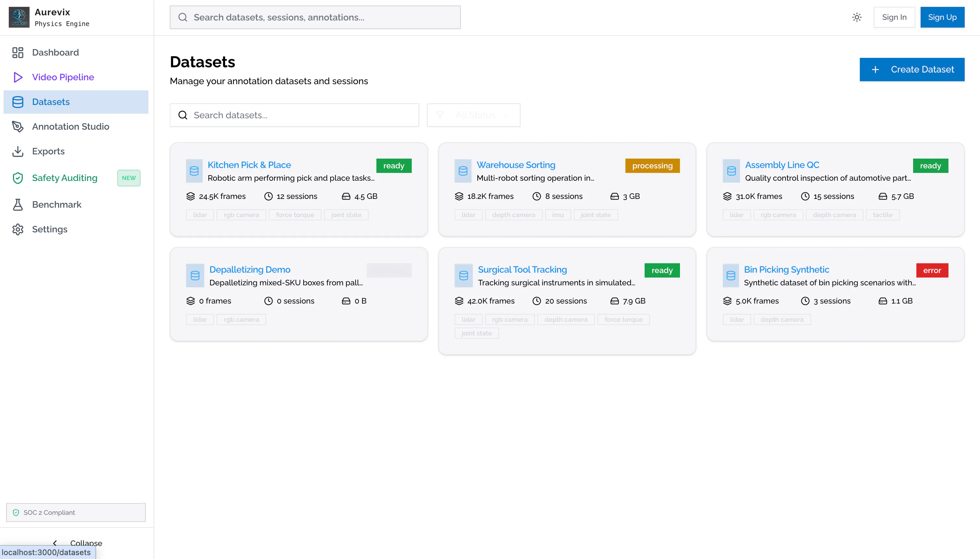Open Settings from the sidebar
This screenshot has height=559, width=980.
[76, 229]
